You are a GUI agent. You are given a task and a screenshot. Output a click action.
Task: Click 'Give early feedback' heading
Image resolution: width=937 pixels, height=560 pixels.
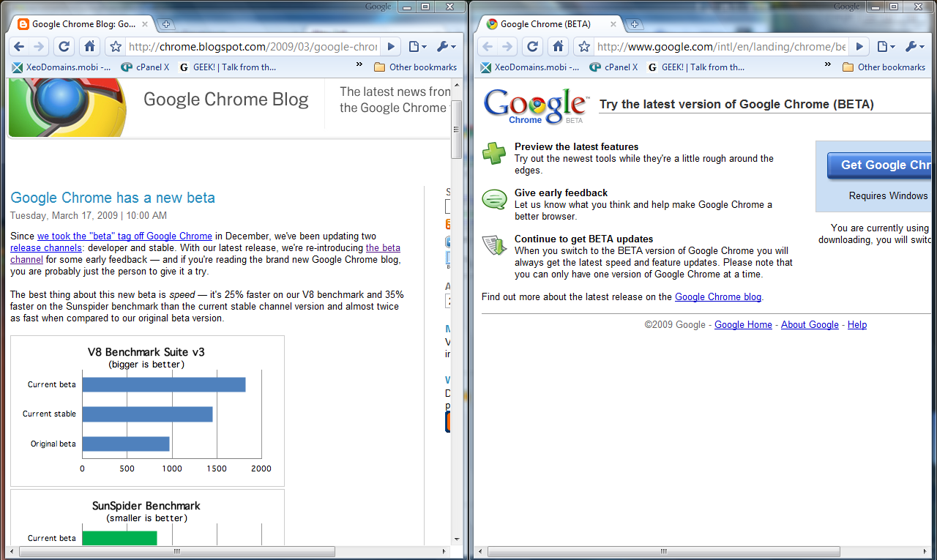561,193
